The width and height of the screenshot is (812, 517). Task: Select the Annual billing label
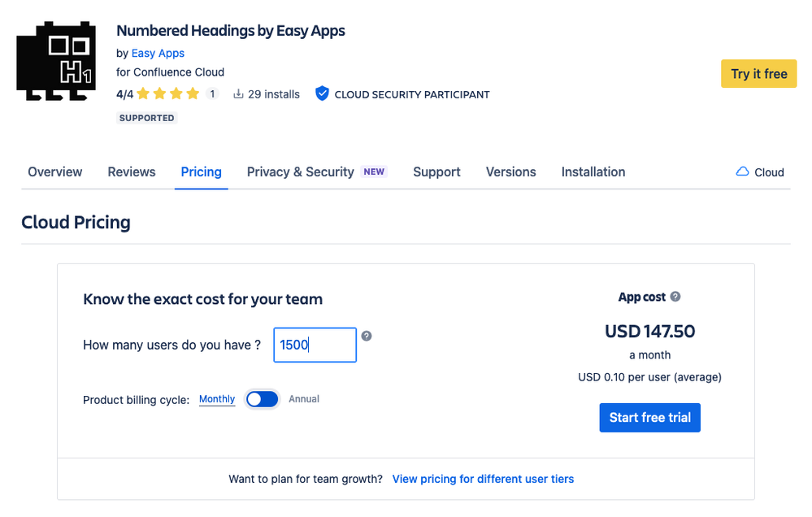click(x=304, y=399)
